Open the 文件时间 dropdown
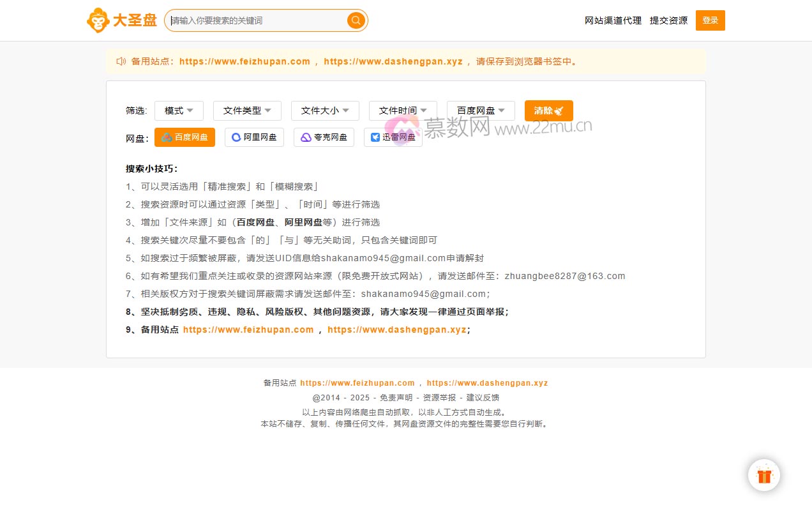This screenshot has height=523, width=812. coord(403,110)
